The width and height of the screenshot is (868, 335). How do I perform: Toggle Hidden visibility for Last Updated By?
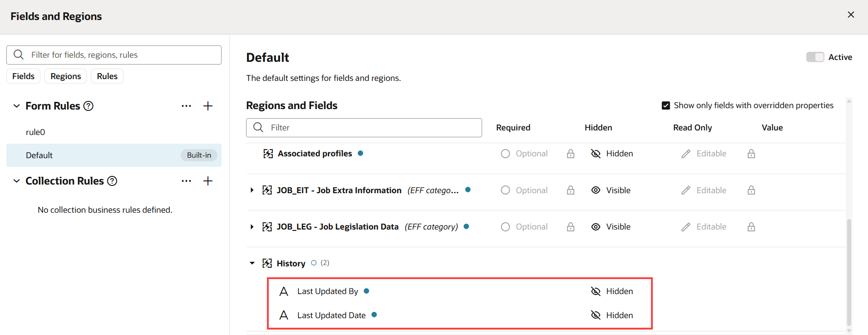pyautogui.click(x=596, y=291)
